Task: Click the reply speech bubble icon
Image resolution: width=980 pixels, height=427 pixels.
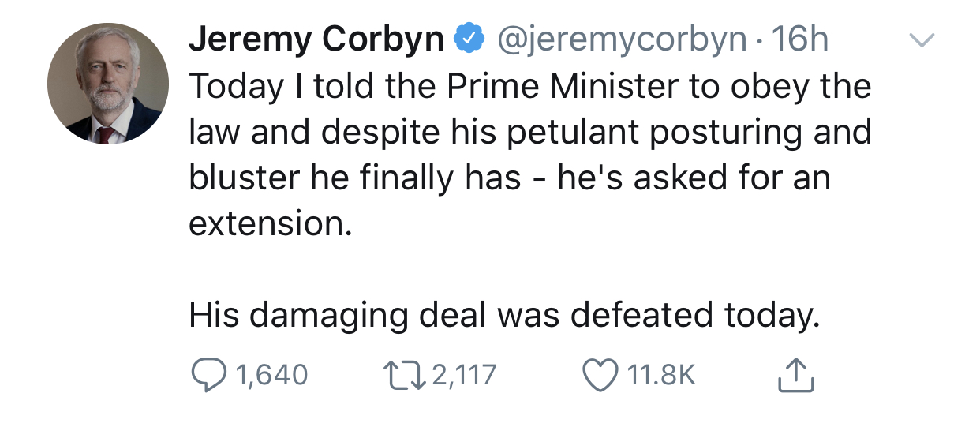Action: (209, 375)
